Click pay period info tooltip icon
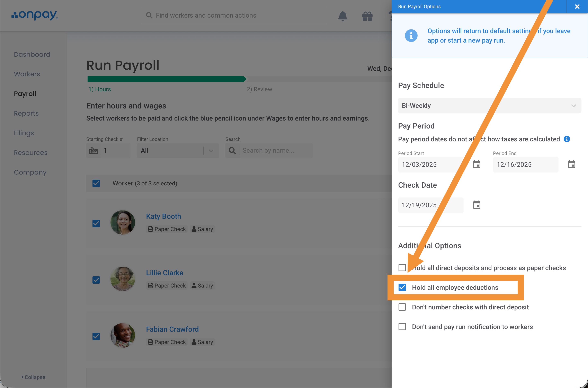Image resolution: width=588 pixels, height=388 pixels. coord(567,139)
